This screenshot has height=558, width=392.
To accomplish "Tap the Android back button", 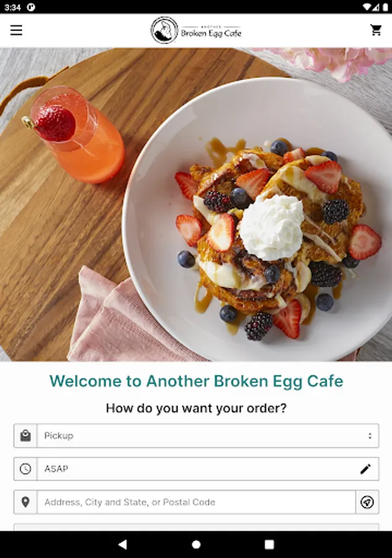I will pos(123,544).
